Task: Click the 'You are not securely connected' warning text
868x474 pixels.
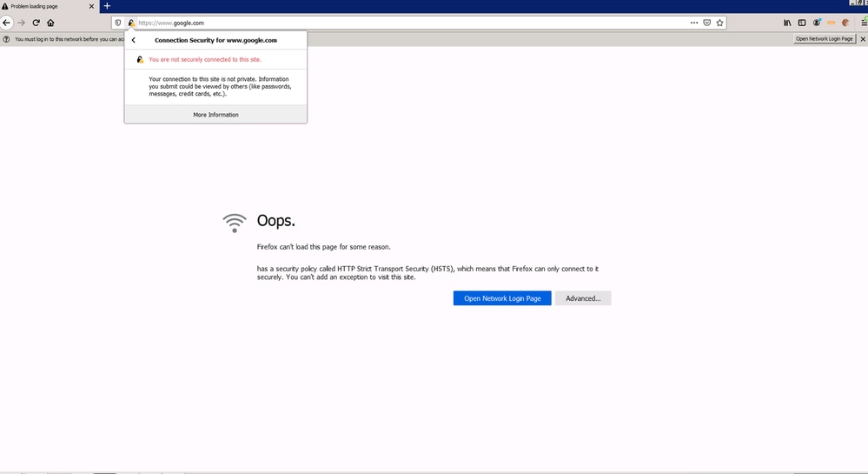Action: [205, 59]
